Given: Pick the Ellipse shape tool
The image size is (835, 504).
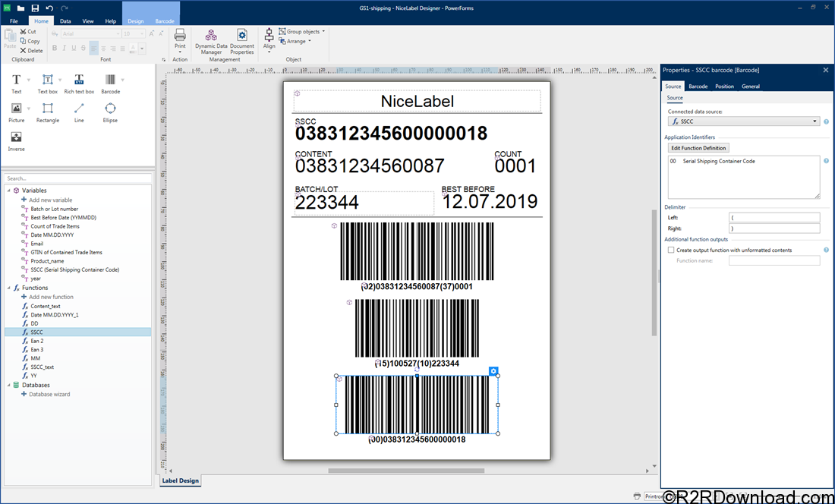Looking at the screenshot, I should tap(110, 111).
